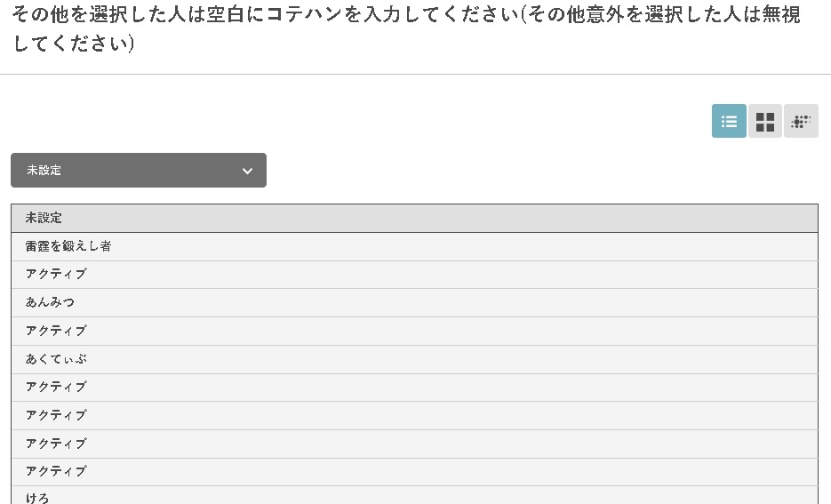Switch to the list view icon
This screenshot has height=504, width=831.
729,121
